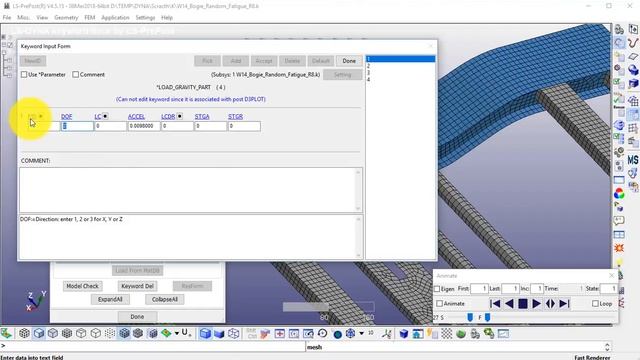The width and height of the screenshot is (640, 360).
Task: Click the home view icon in bottom toolbar
Action: pos(418,333)
